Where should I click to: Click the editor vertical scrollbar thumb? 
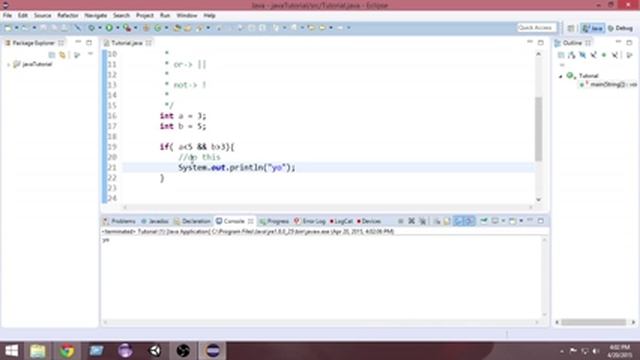(538, 129)
